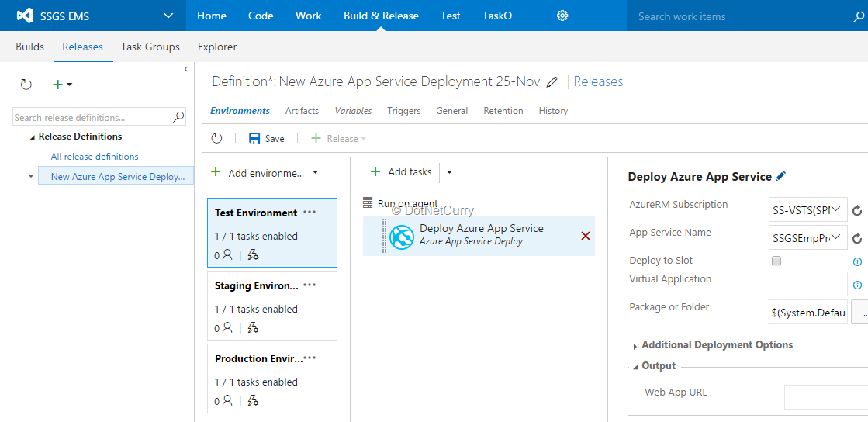Refresh the App Service Name list
868x422 pixels.
(857, 238)
